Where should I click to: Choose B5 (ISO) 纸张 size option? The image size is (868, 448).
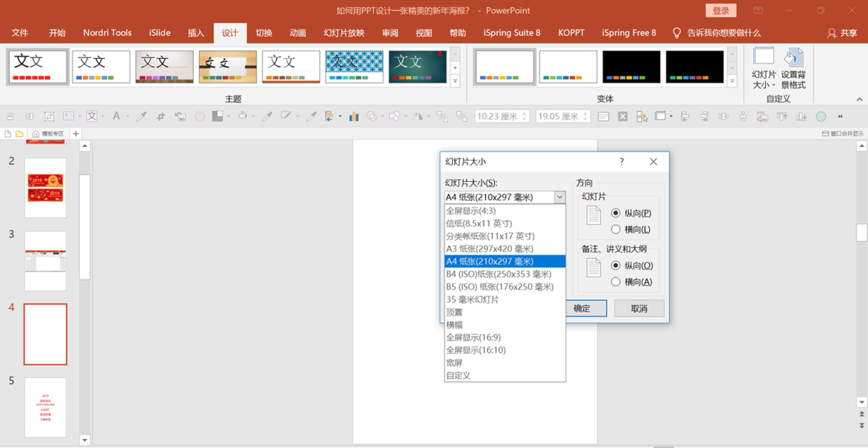(x=505, y=286)
